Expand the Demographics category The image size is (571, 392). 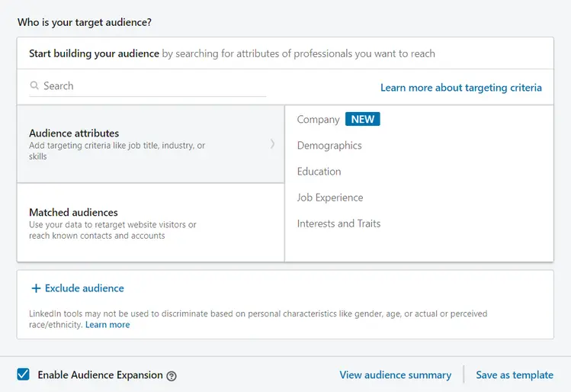pos(329,146)
